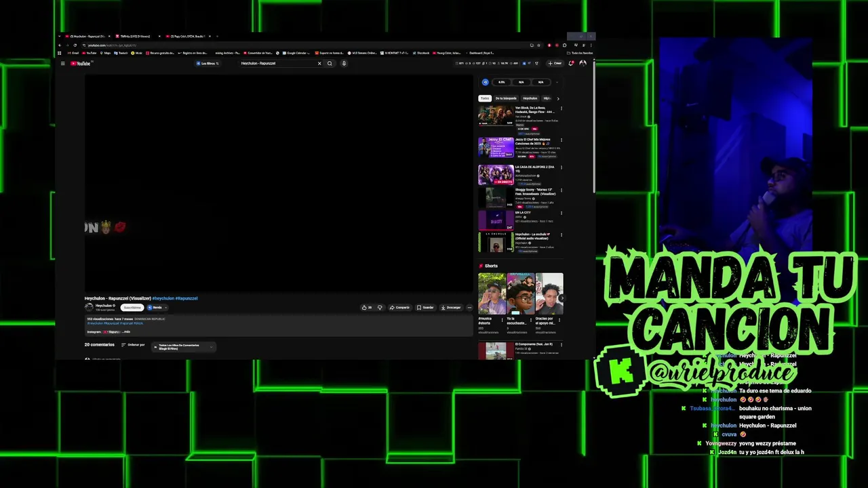
Task: Open the Jezzy El Chef Mix thumbnail
Action: pyautogui.click(x=496, y=148)
